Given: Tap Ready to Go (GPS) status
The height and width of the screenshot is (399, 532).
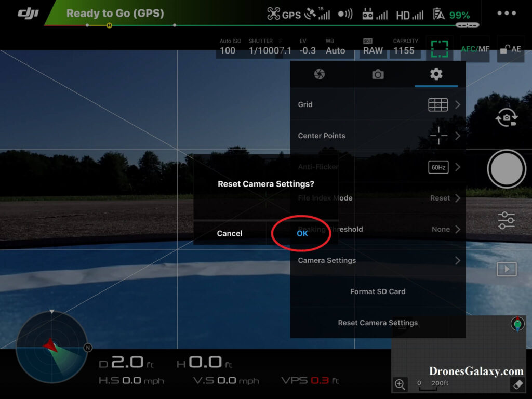Looking at the screenshot, I should pos(115,13).
